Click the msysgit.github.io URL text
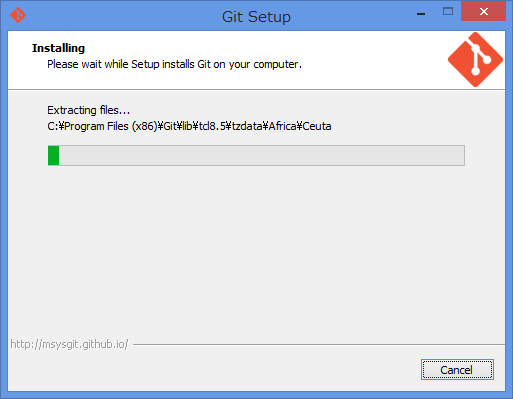The width and height of the screenshot is (513, 399). (x=69, y=344)
